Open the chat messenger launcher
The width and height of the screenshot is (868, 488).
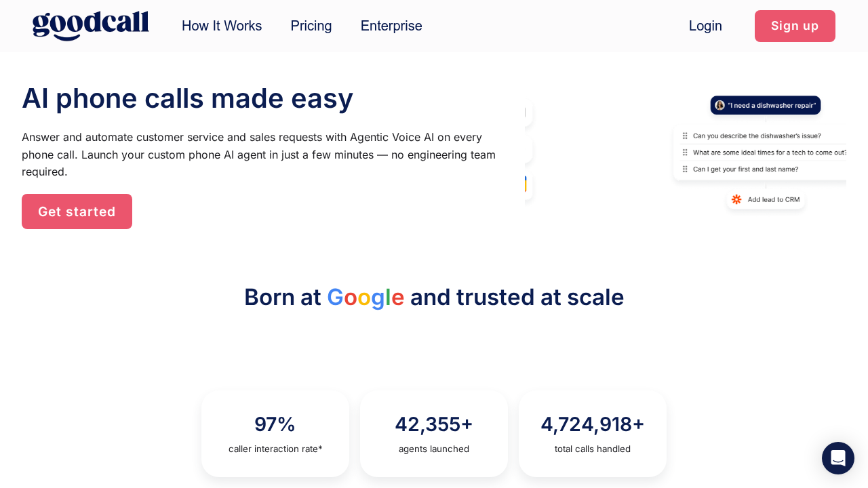[x=837, y=458]
